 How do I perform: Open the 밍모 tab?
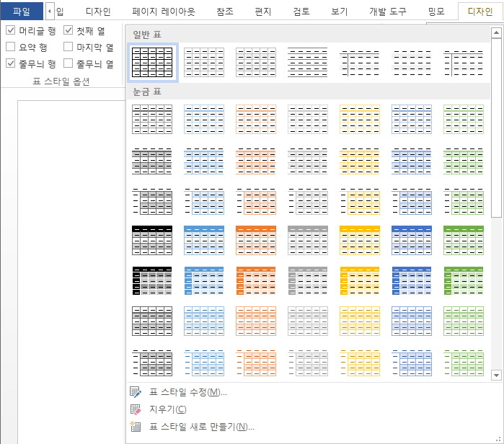tap(436, 12)
